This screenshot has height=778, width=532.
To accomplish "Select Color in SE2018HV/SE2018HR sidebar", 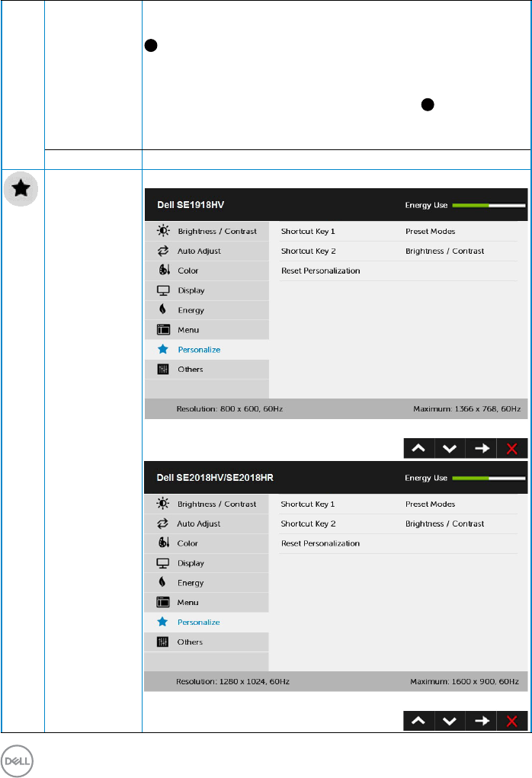I will (207, 543).
